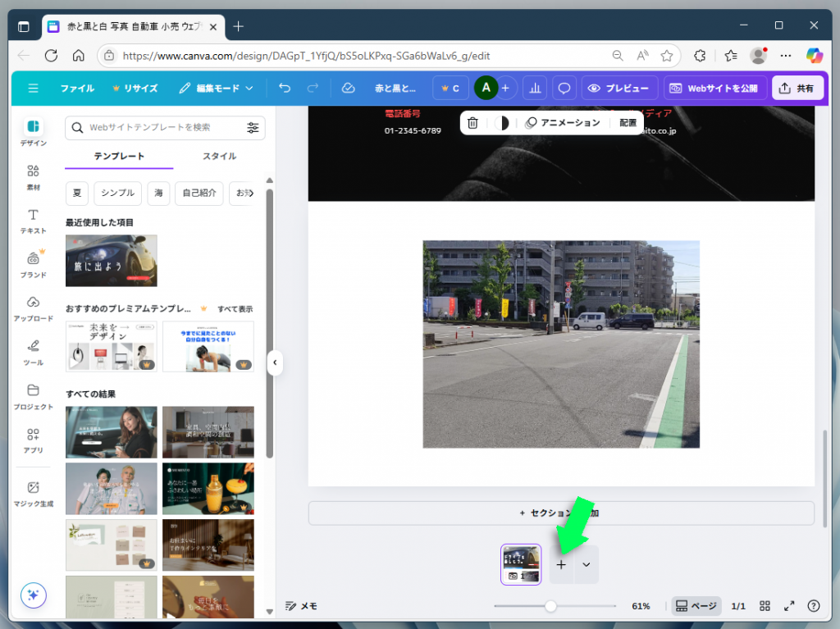Image resolution: width=840 pixels, height=629 pixels.
Task: Toggle the メモ notes panel
Action: point(301,606)
